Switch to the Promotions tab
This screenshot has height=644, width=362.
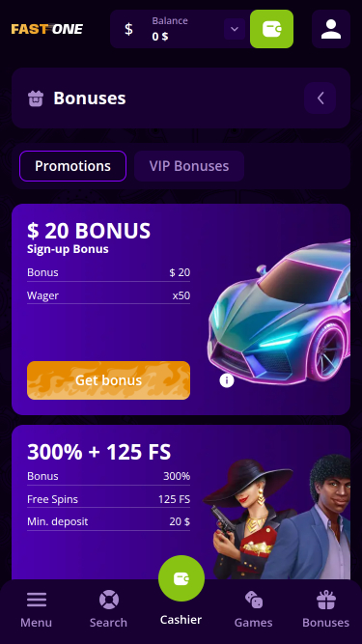72,166
